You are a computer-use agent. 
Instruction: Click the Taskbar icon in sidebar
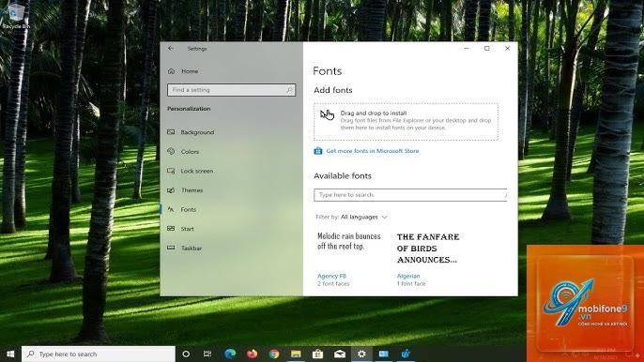171,248
